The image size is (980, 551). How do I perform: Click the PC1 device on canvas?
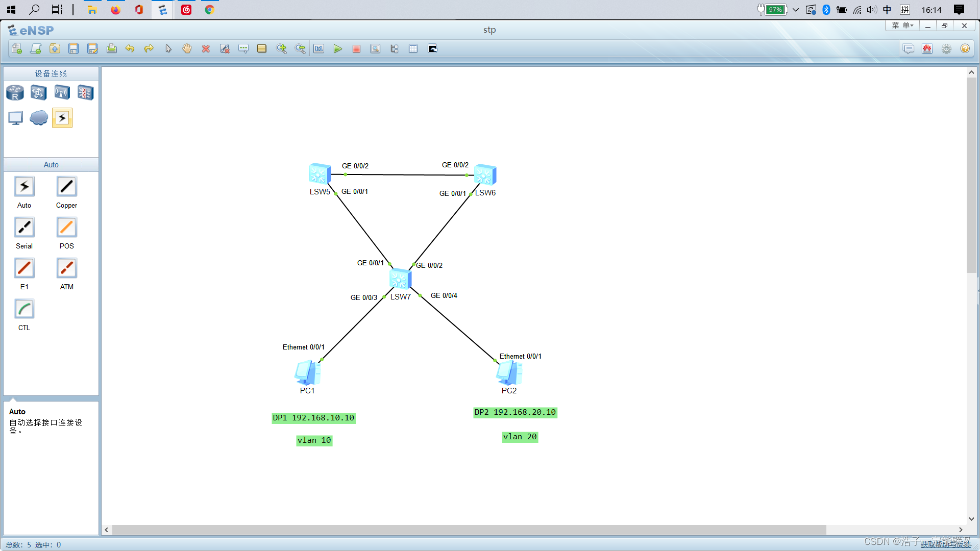pos(307,372)
